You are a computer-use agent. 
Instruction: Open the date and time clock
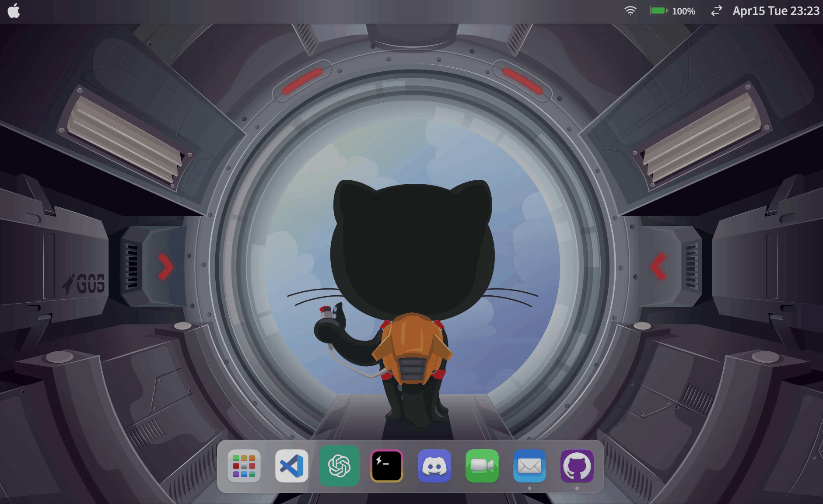776,11
